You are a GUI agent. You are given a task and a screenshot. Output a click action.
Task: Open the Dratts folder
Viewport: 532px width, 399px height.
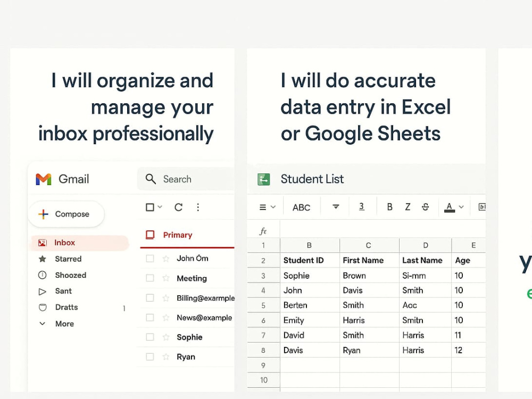click(66, 307)
